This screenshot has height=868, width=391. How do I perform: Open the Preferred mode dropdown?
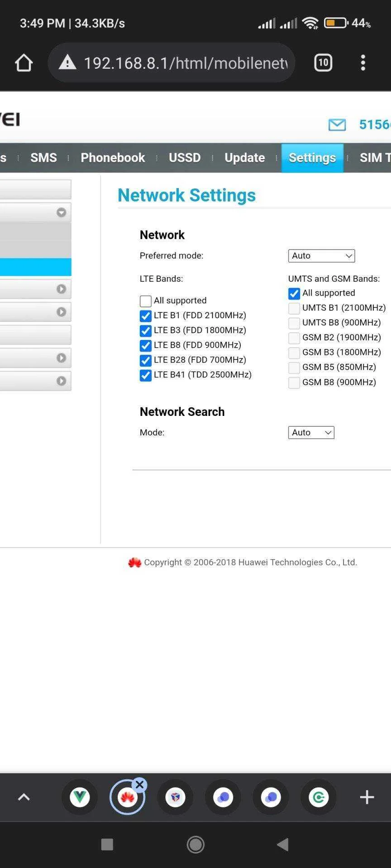pos(321,256)
